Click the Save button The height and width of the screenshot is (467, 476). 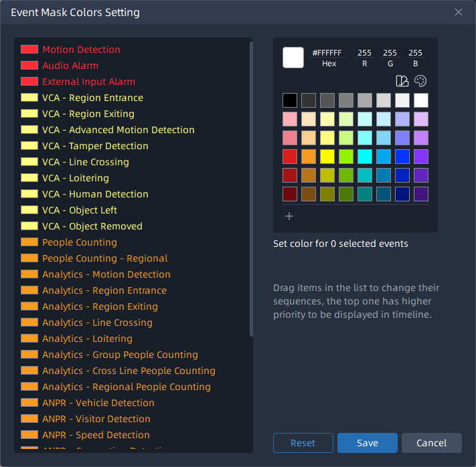367,443
